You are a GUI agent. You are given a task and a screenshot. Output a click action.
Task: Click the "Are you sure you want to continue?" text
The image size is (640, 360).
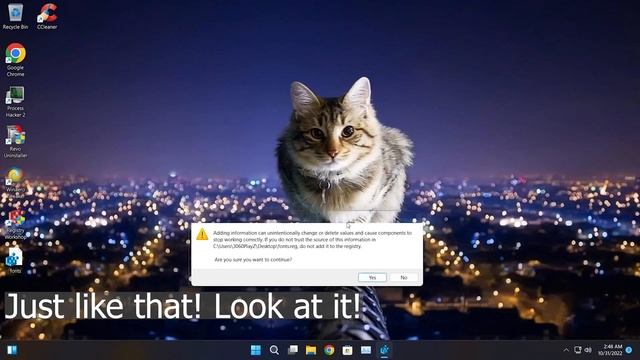click(x=253, y=260)
